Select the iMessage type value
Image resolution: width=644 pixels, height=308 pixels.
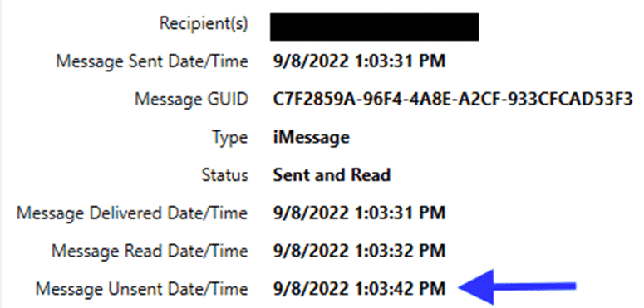312,137
